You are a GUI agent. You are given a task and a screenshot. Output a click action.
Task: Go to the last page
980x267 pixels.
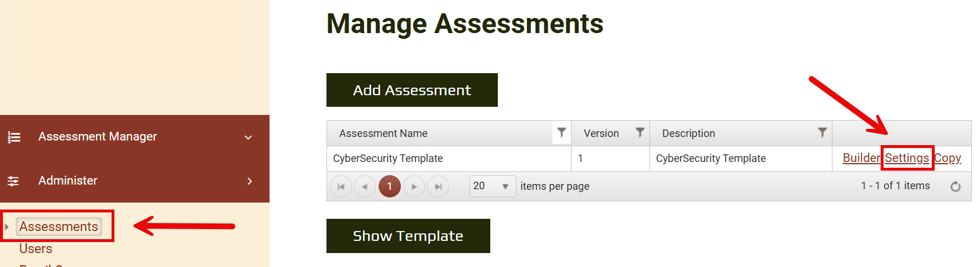(438, 186)
